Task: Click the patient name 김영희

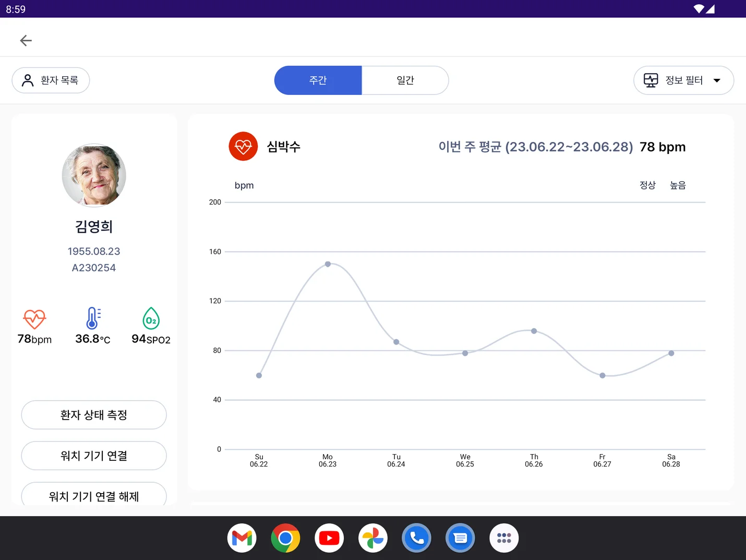Action: coord(94,227)
